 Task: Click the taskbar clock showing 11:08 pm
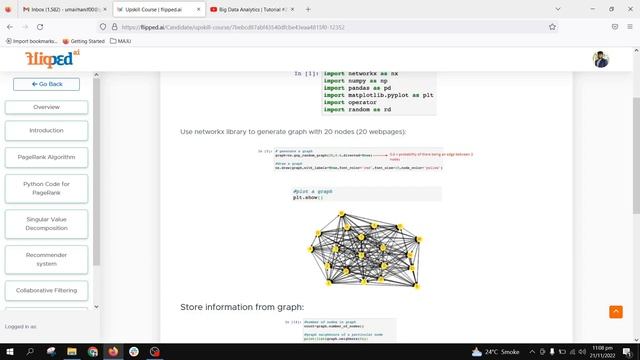click(x=602, y=352)
